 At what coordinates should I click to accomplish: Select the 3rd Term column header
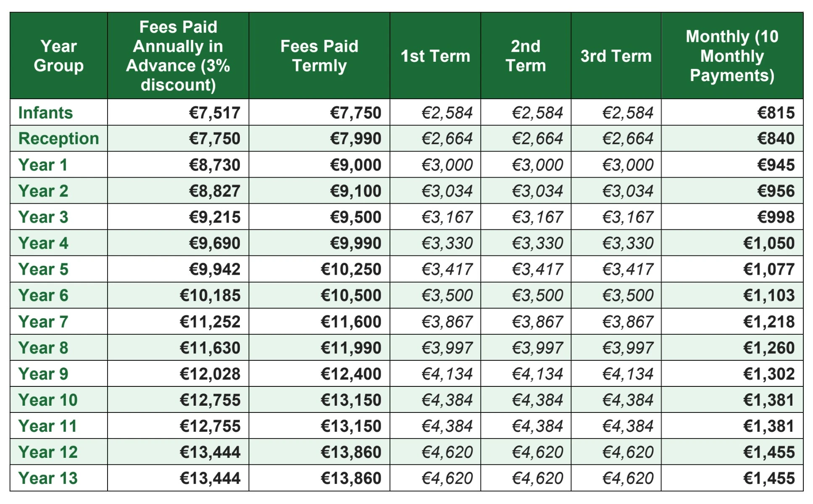(616, 56)
